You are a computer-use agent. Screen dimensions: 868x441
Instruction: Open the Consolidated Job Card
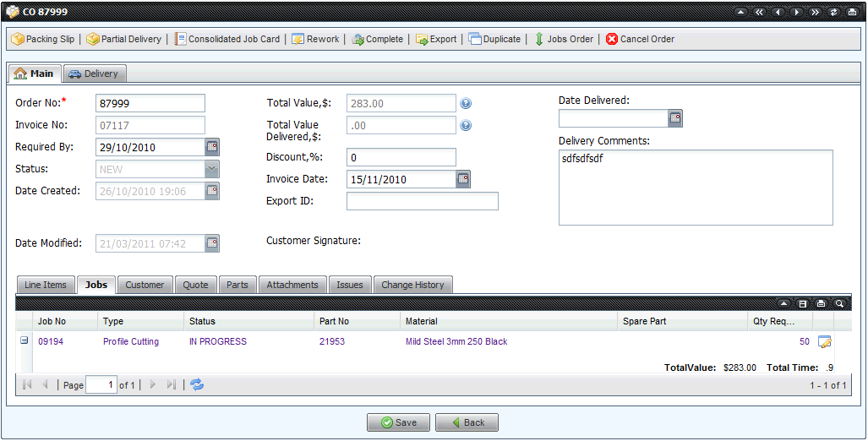[x=227, y=39]
